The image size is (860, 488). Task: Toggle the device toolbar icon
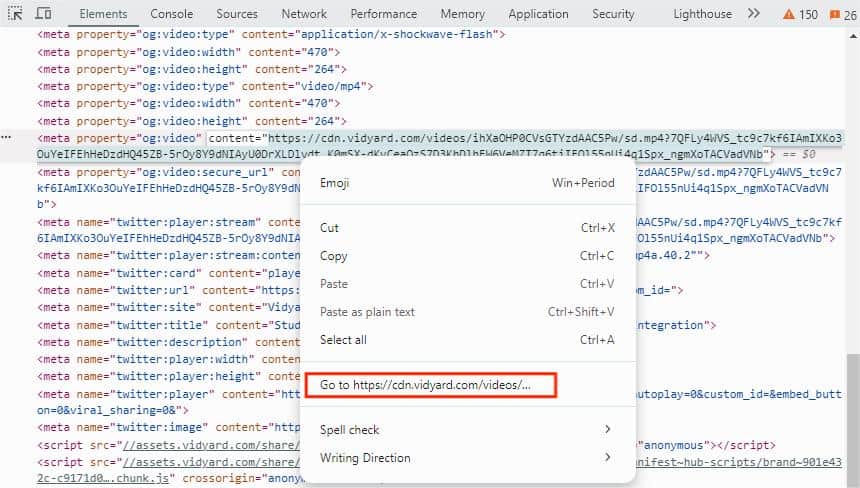point(43,13)
